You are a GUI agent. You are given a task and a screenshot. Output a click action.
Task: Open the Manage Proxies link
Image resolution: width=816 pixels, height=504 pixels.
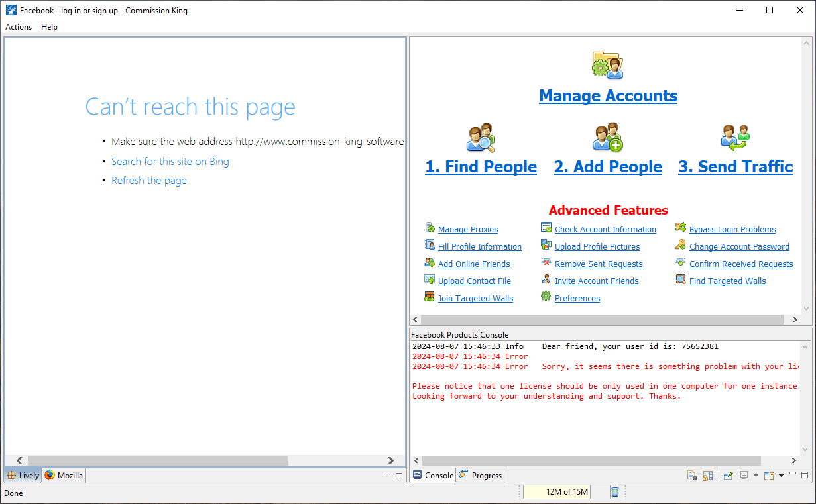pyautogui.click(x=468, y=230)
